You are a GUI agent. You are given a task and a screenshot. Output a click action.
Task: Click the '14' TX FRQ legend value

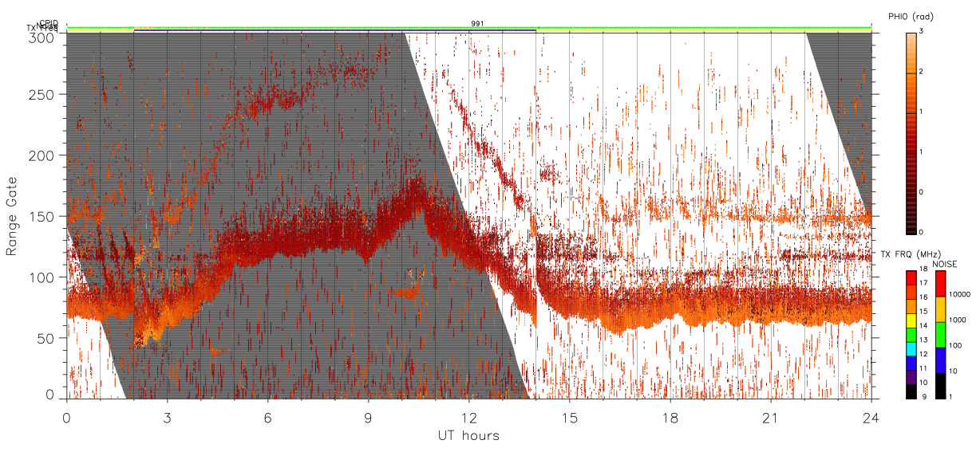pos(923,325)
